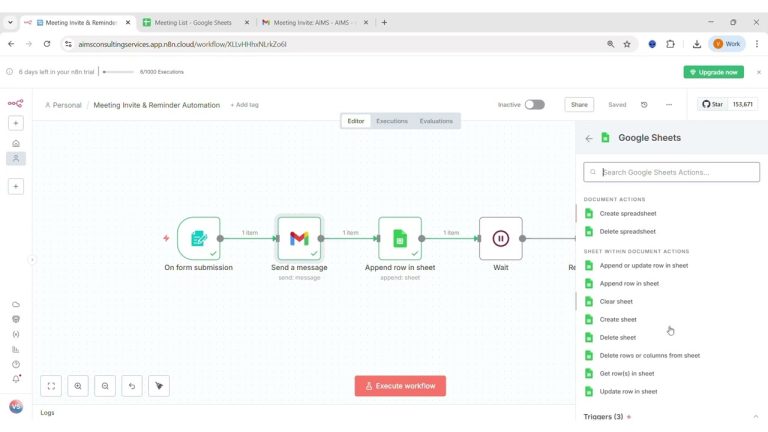Switch to the Executions tab

click(x=392, y=121)
